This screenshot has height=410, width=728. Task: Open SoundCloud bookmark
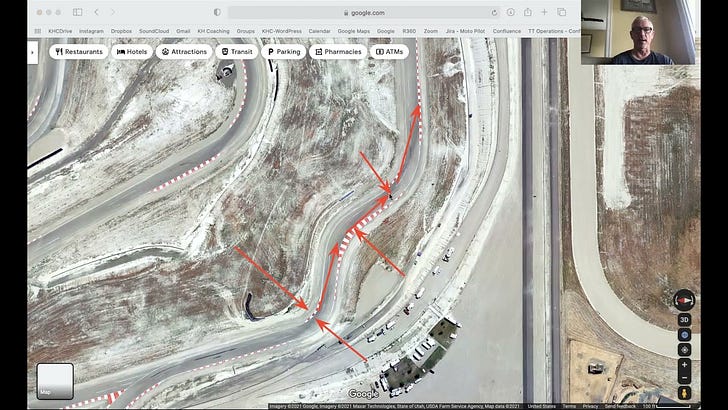154,31
